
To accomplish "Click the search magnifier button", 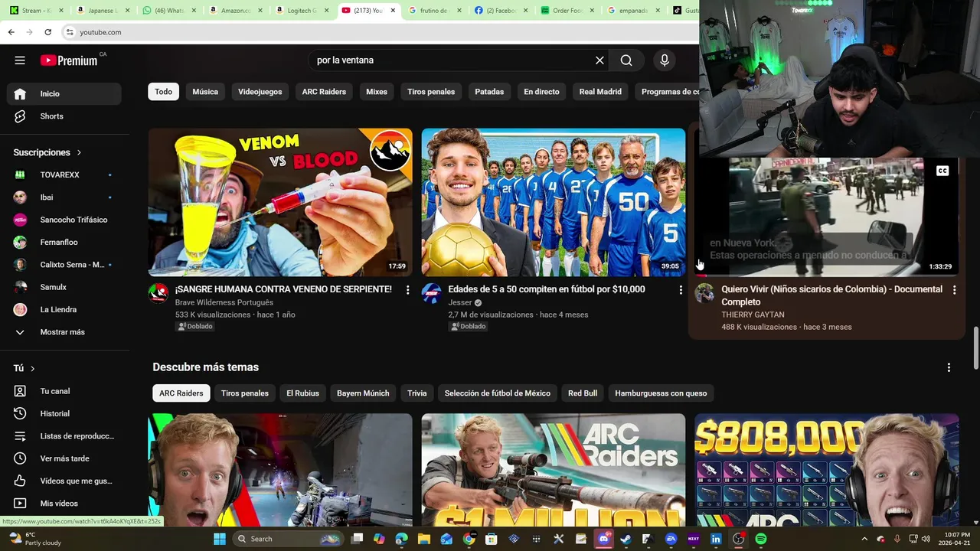I will click(626, 60).
